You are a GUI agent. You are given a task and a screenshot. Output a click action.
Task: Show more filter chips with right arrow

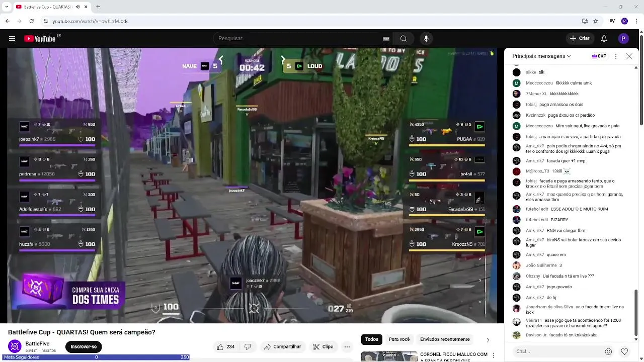[488, 340]
